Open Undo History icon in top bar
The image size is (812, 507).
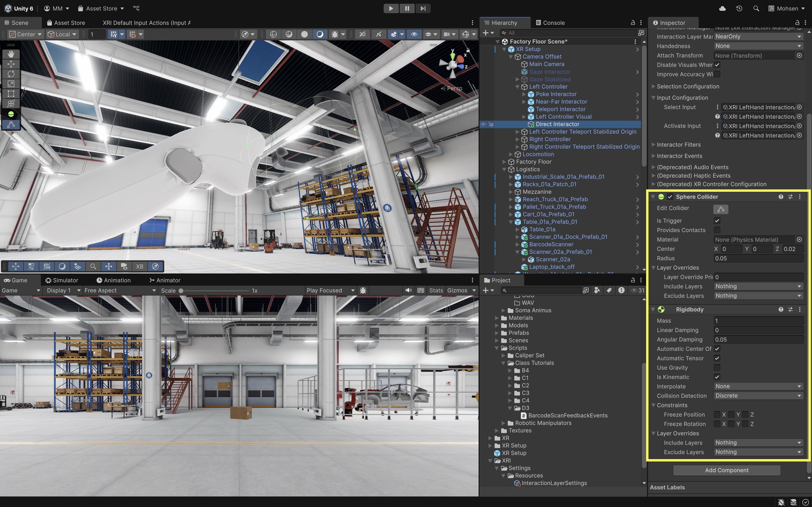(x=739, y=8)
